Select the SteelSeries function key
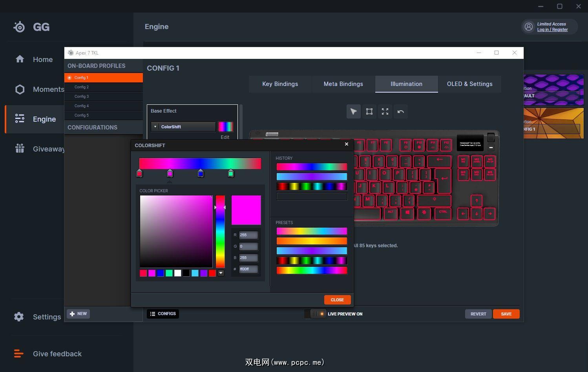 click(424, 214)
